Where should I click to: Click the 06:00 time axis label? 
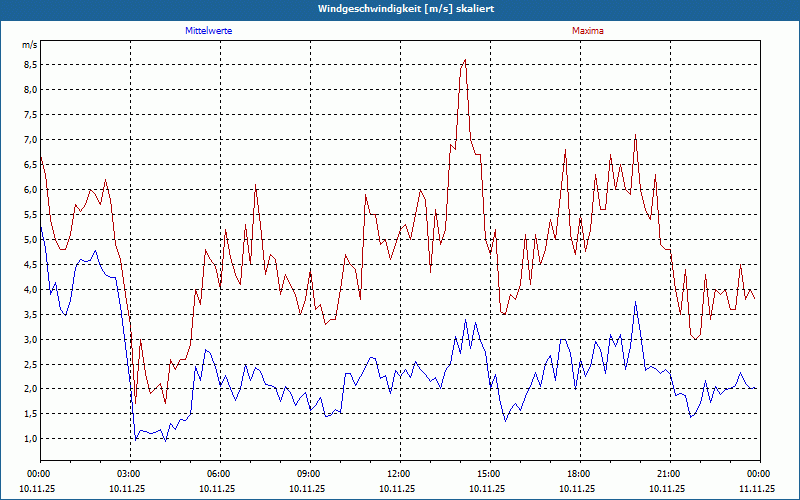coord(220,474)
